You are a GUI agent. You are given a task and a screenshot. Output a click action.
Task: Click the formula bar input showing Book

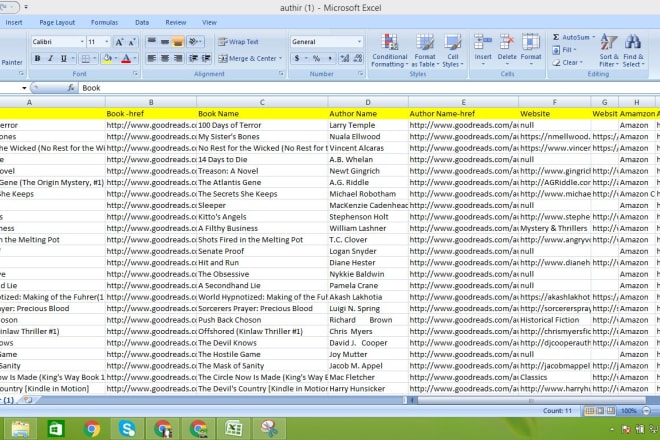coord(368,88)
